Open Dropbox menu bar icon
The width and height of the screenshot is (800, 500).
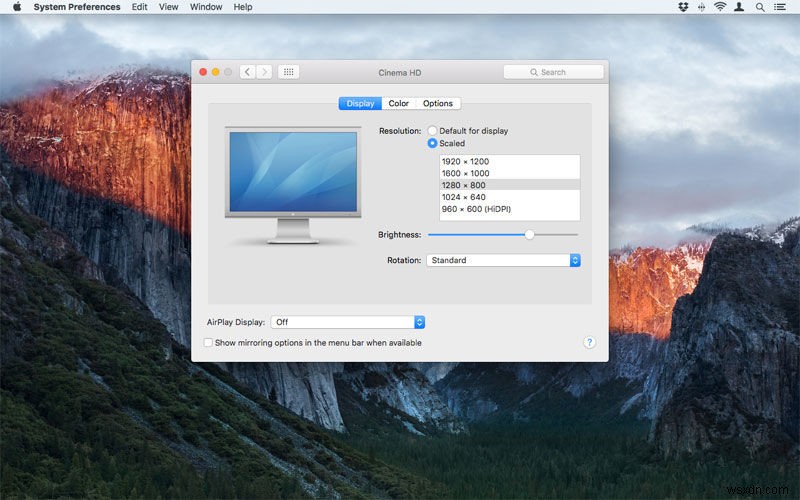(683, 7)
